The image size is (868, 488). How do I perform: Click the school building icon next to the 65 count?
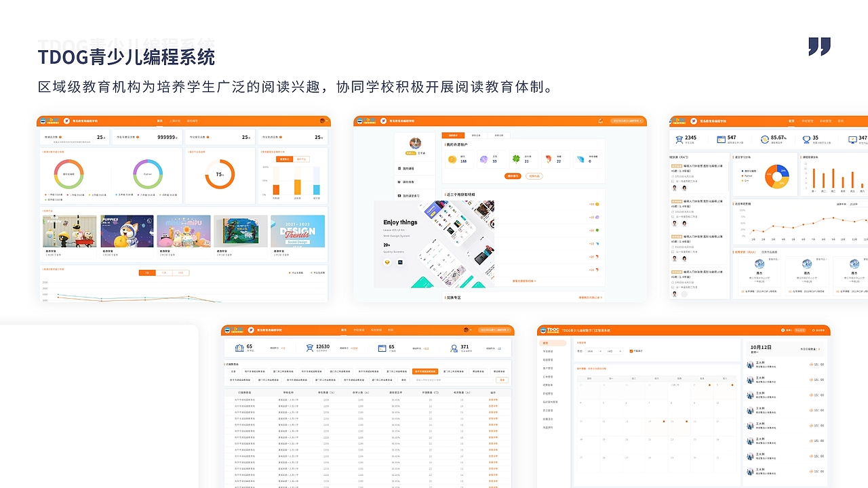[239, 346]
